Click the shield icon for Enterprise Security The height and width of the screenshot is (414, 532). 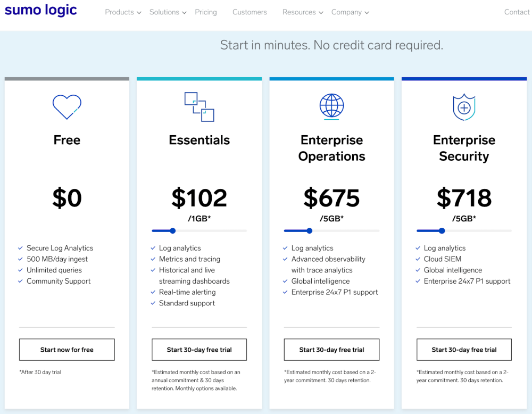pyautogui.click(x=464, y=107)
